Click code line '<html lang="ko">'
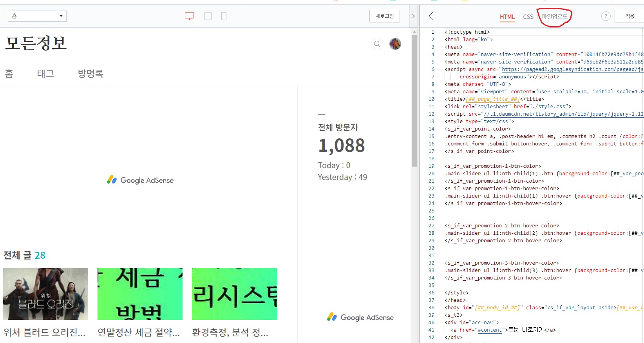This screenshot has height=343, width=644. click(469, 40)
